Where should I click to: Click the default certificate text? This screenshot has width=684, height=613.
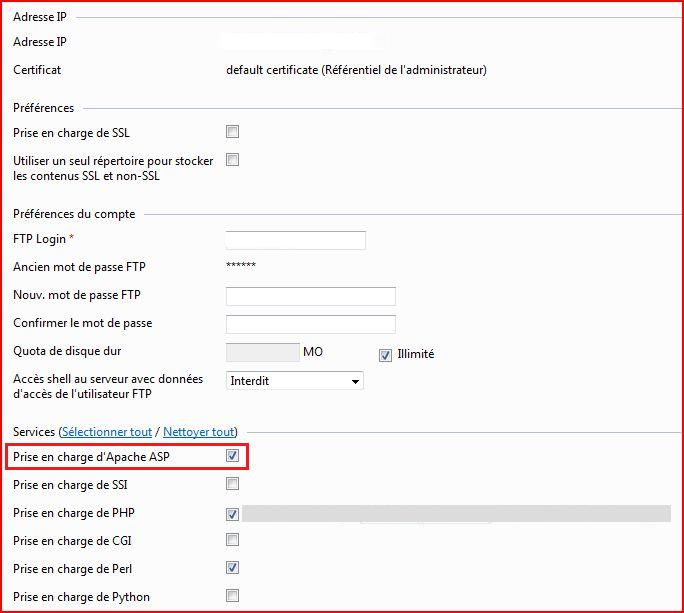pyautogui.click(x=356, y=70)
